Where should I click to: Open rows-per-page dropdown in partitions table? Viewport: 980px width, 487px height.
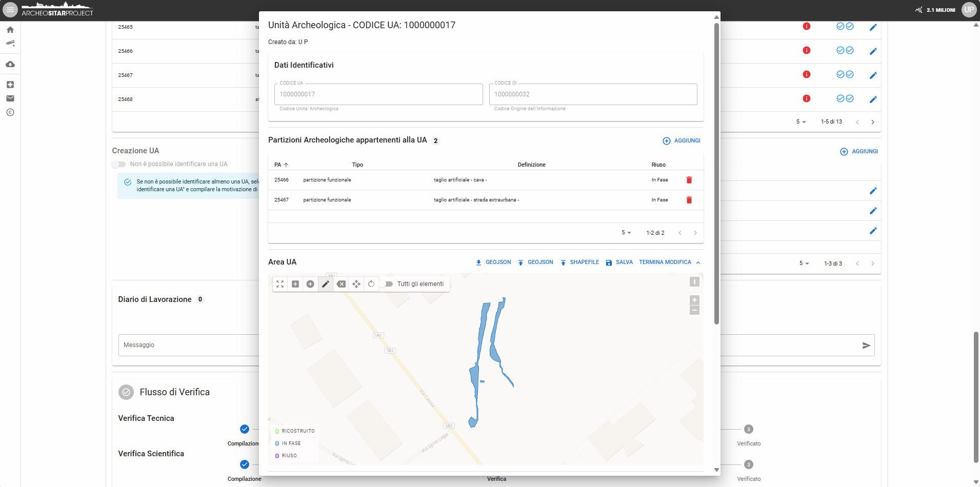(x=626, y=233)
